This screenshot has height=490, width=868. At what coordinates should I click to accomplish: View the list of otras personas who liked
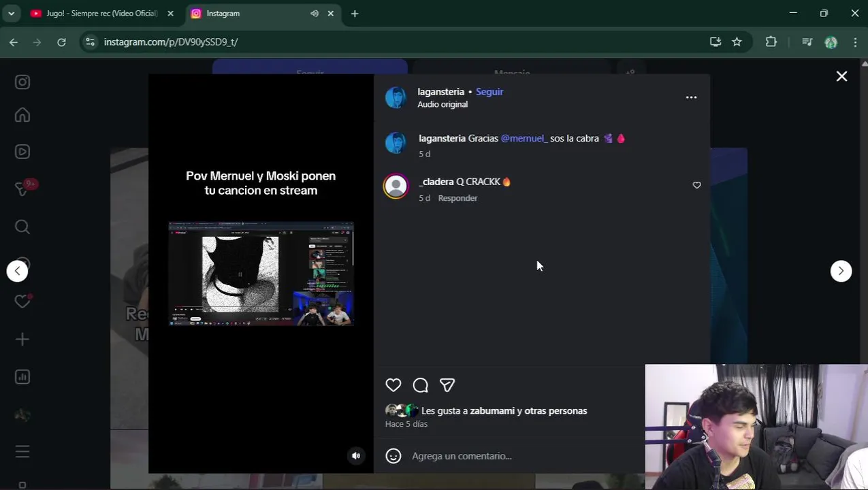pyautogui.click(x=556, y=411)
